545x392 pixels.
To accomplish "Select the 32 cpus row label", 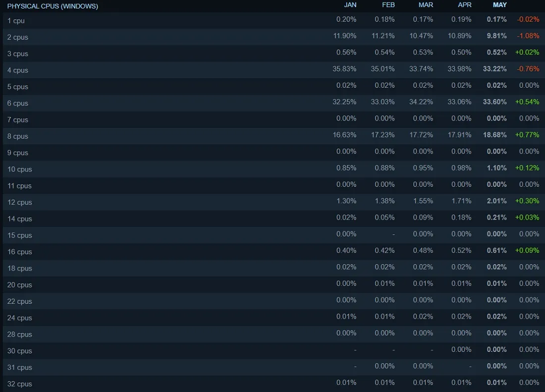I will [20, 384].
